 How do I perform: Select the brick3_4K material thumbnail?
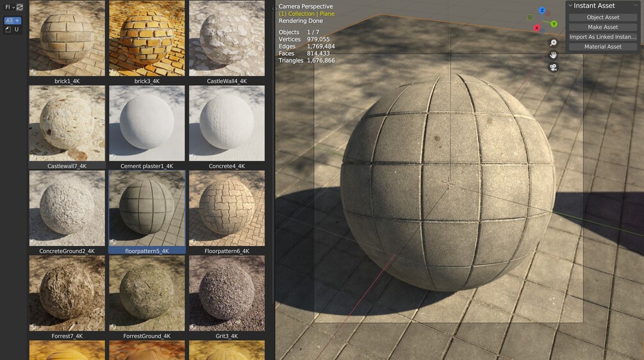coord(147,38)
